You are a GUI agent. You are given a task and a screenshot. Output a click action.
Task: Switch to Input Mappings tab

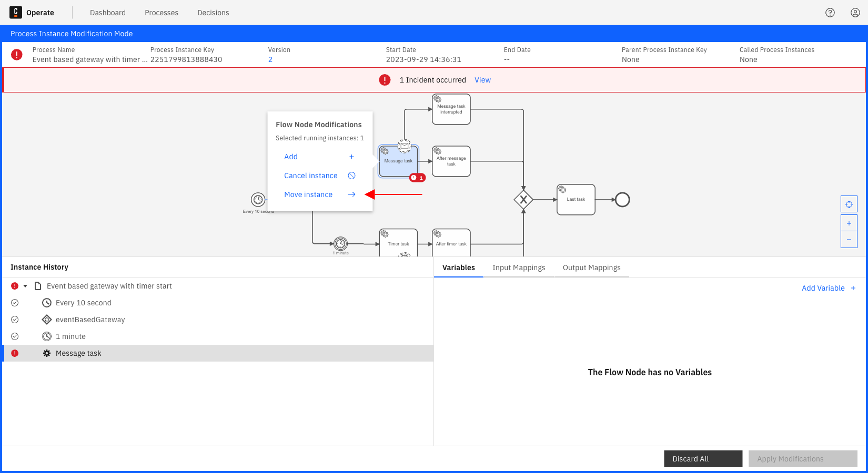tap(518, 268)
